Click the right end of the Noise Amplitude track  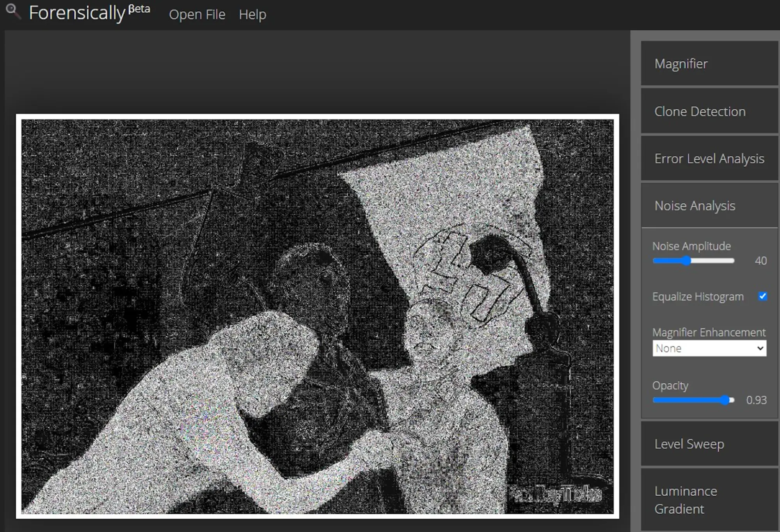(732, 261)
